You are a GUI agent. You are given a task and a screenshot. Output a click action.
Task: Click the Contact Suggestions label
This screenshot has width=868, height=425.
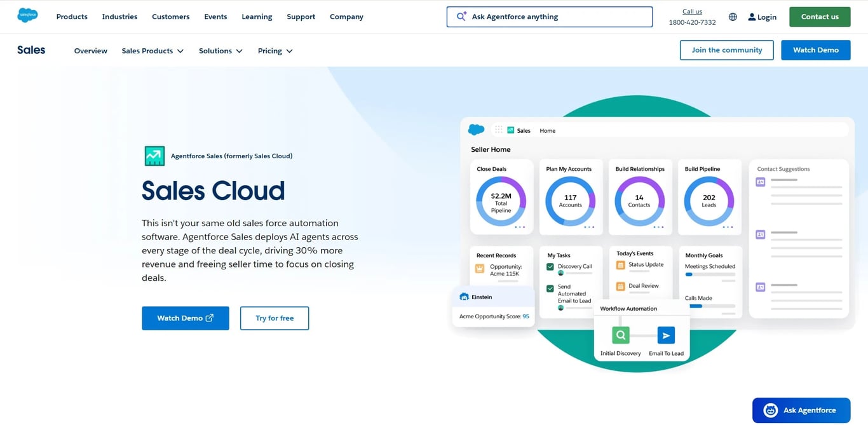(783, 169)
